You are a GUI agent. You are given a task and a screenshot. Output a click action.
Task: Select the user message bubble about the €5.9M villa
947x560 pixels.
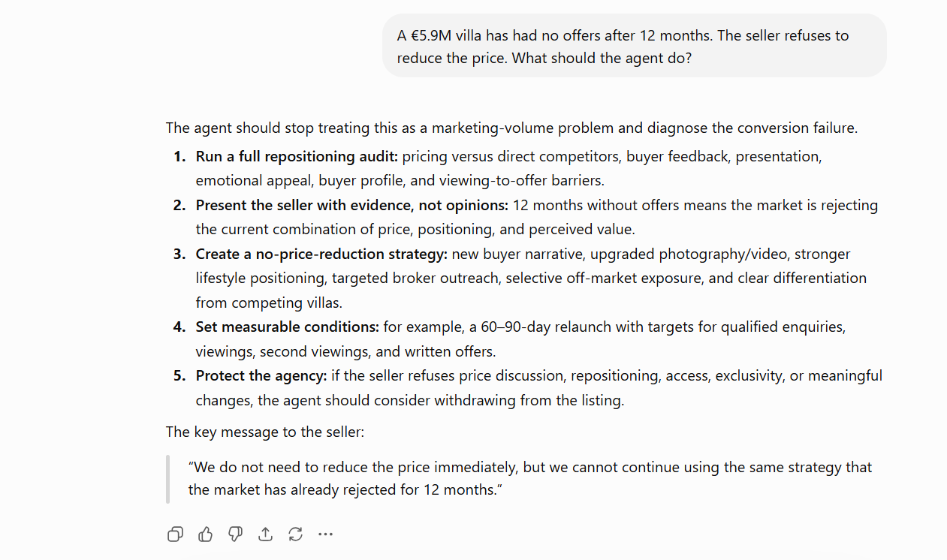(x=635, y=46)
